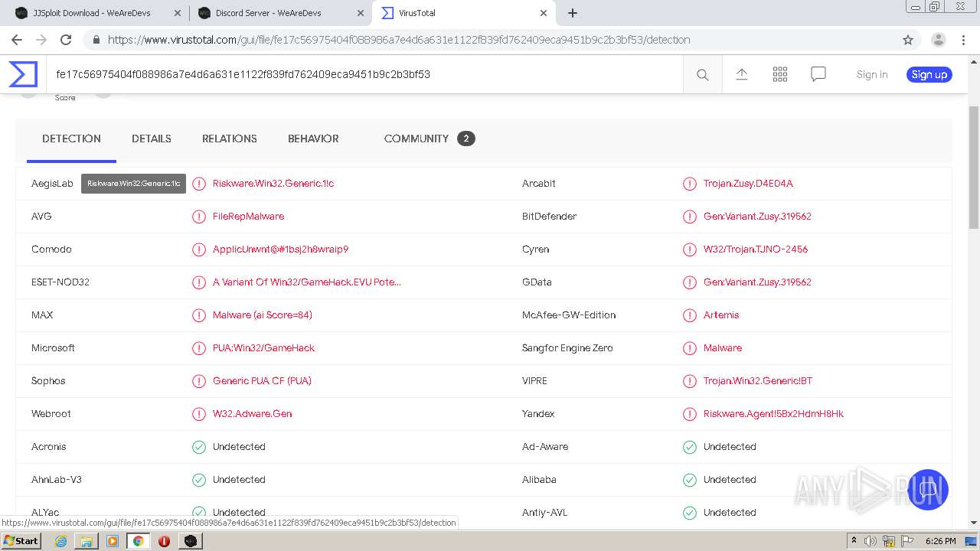Click the W32/Trojan.TJNO-2456 Cyren result
980x551 pixels.
[x=756, y=249]
